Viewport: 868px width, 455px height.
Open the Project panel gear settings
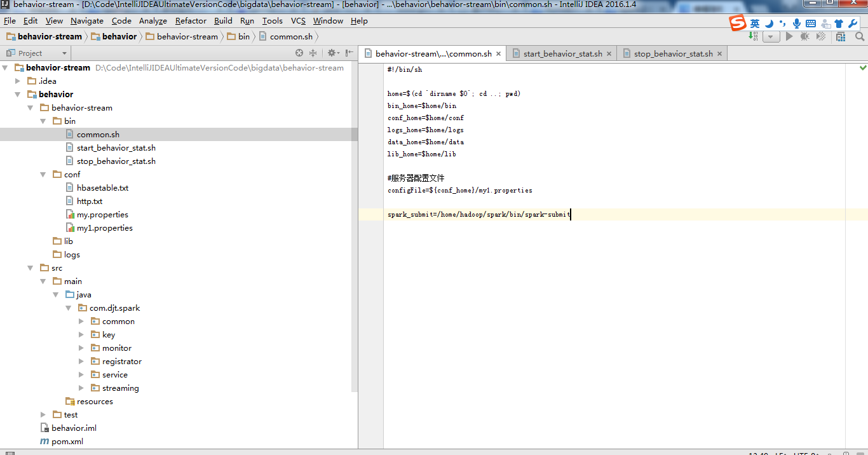(x=332, y=53)
